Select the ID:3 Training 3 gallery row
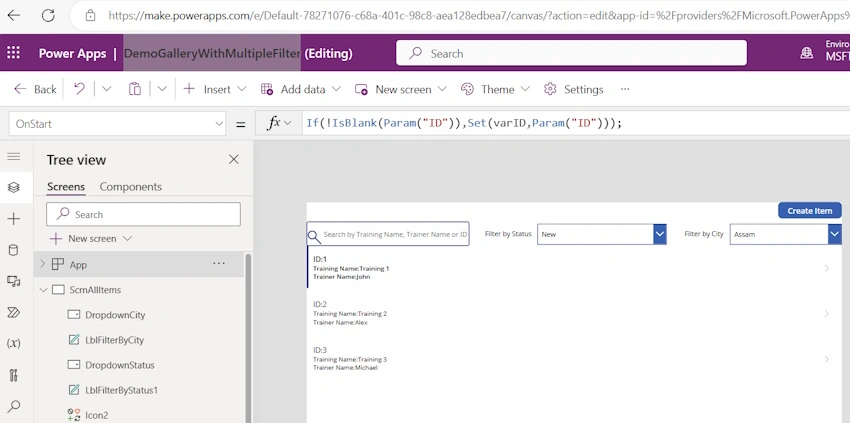850x423 pixels. point(574,359)
